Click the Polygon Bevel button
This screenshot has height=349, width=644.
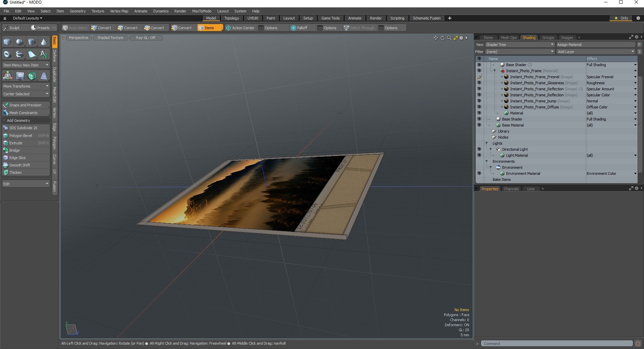(21, 136)
